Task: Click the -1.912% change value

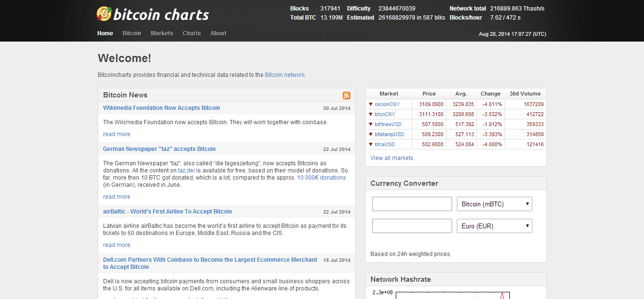Action: tap(492, 124)
